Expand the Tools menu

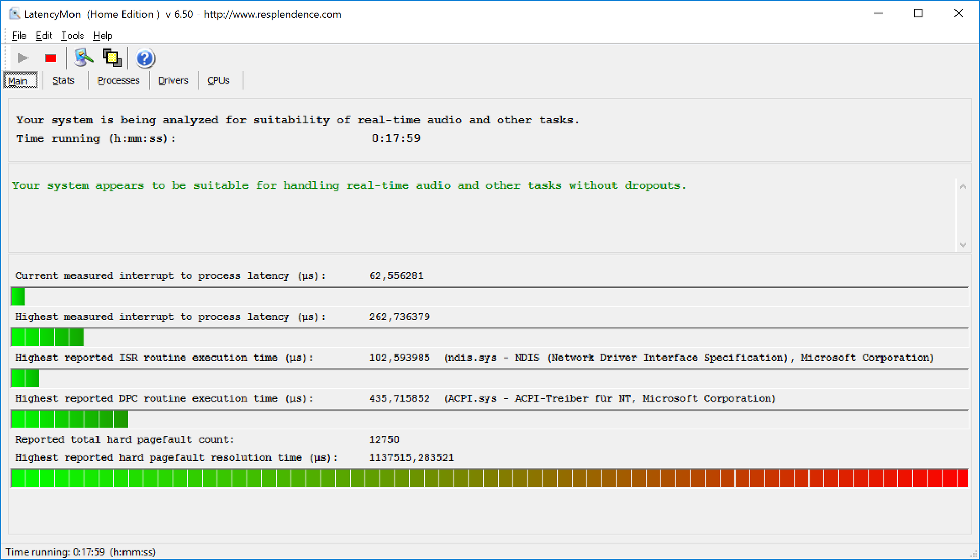coord(72,36)
